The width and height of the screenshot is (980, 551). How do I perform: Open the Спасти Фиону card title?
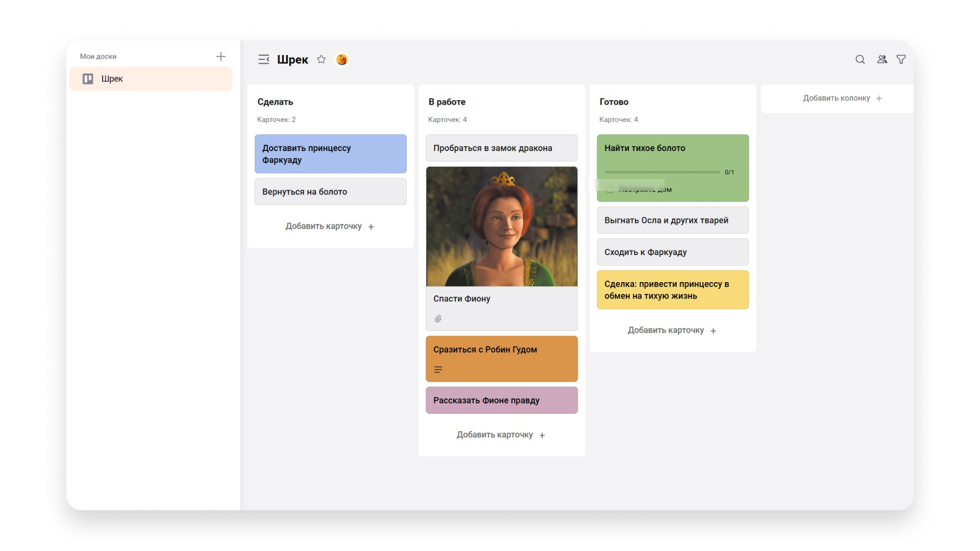coord(462,299)
